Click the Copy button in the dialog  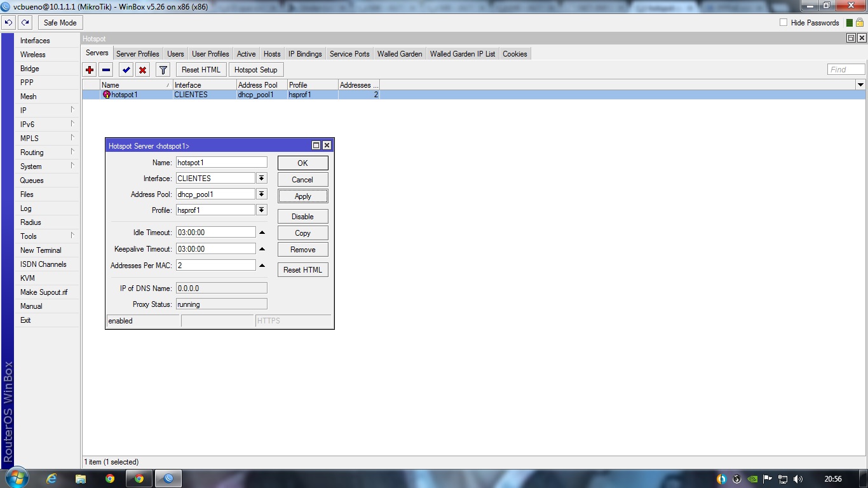coord(302,233)
